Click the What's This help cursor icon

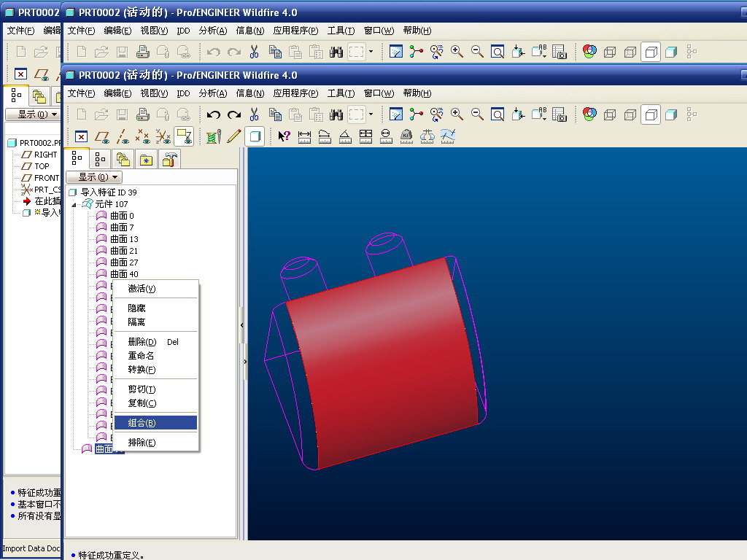tap(284, 137)
